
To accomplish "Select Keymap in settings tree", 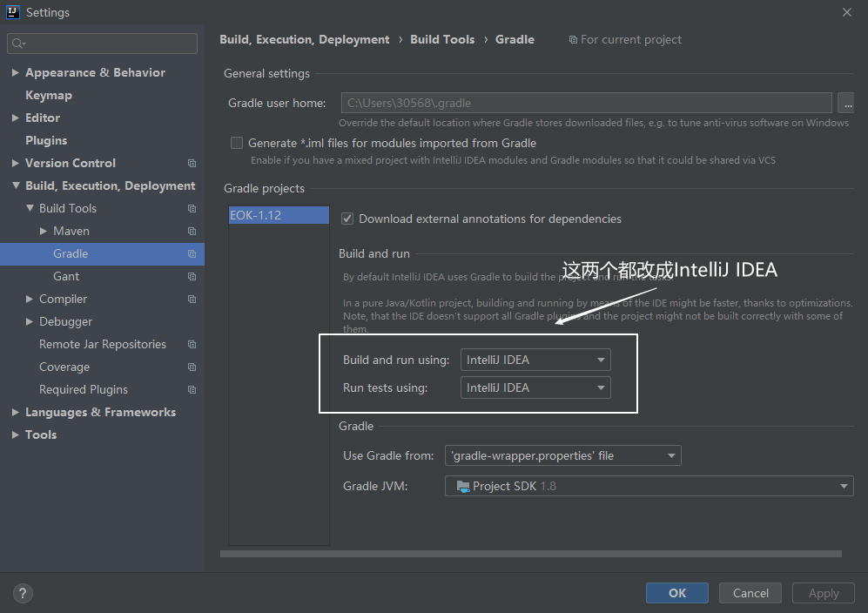I will click(x=49, y=95).
